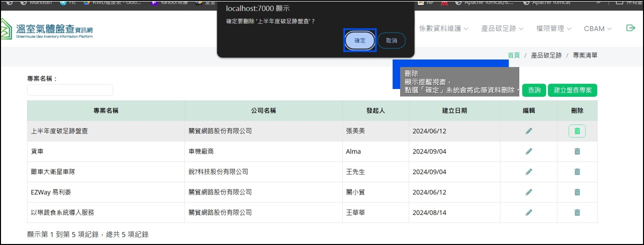The height and width of the screenshot is (245, 644).
Task: Click the edit pencil for 貨車
Action: click(529, 151)
